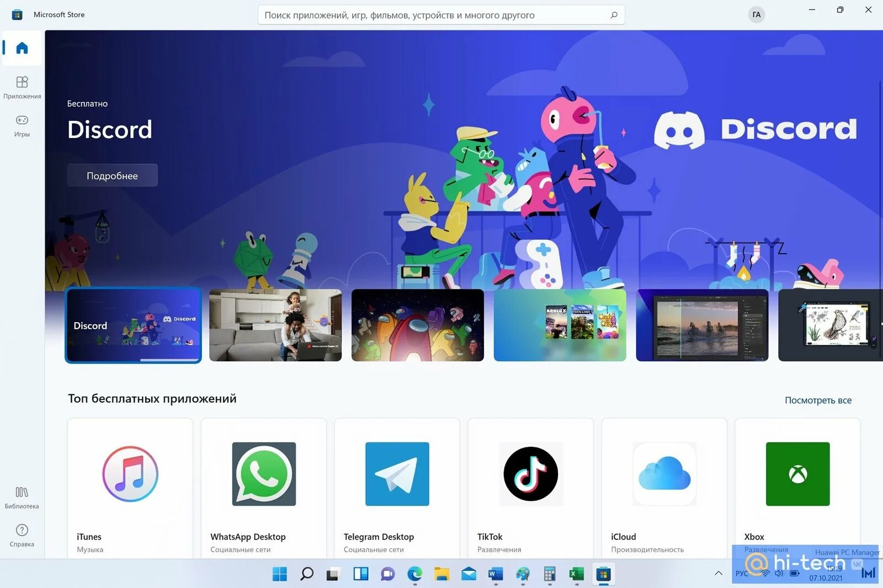Show hidden system tray icons
The image size is (883, 588).
(x=719, y=573)
